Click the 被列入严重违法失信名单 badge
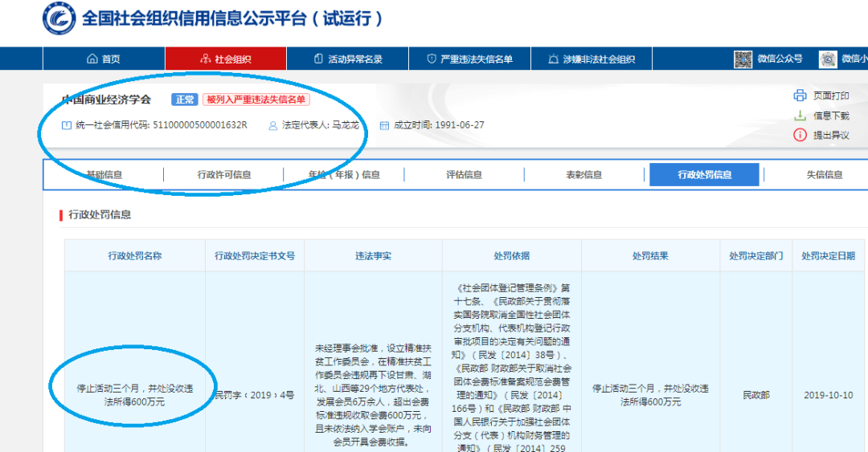This screenshot has height=452, width=868. 256,100
